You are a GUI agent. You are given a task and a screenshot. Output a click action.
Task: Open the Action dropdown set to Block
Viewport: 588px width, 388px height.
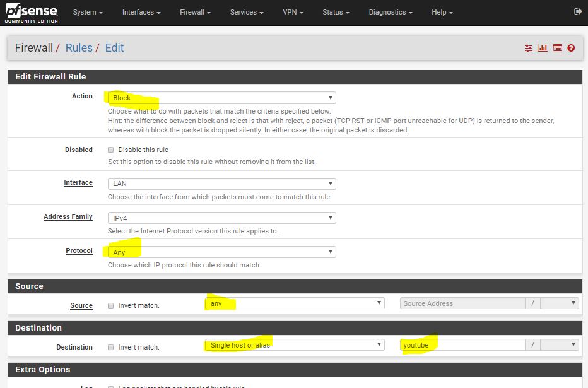221,98
